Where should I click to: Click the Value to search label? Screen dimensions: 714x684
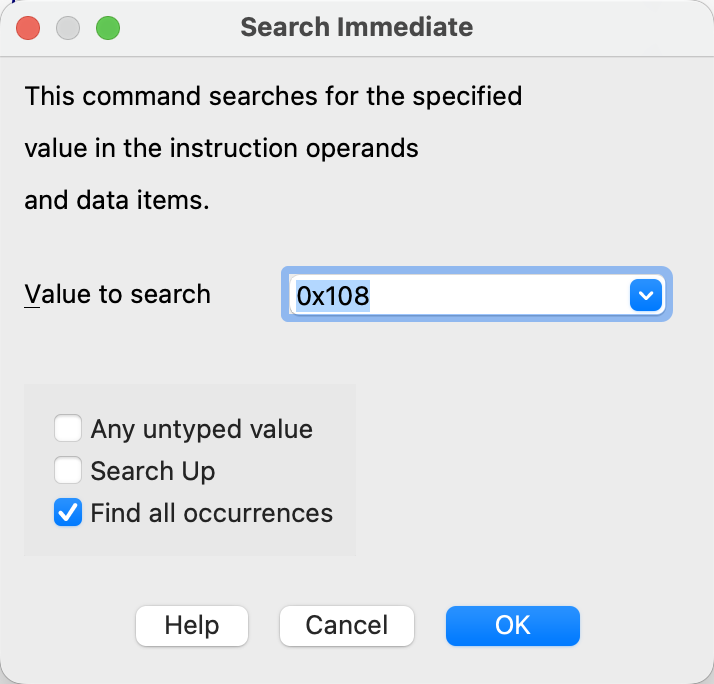(x=117, y=294)
